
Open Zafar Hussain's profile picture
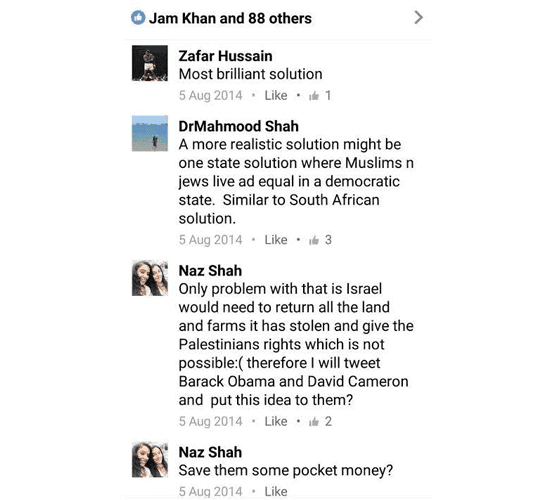(x=150, y=63)
